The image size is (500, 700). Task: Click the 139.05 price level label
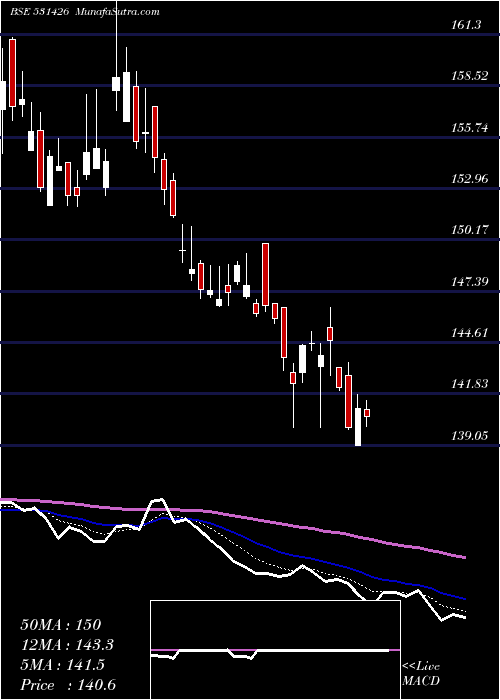click(x=471, y=436)
